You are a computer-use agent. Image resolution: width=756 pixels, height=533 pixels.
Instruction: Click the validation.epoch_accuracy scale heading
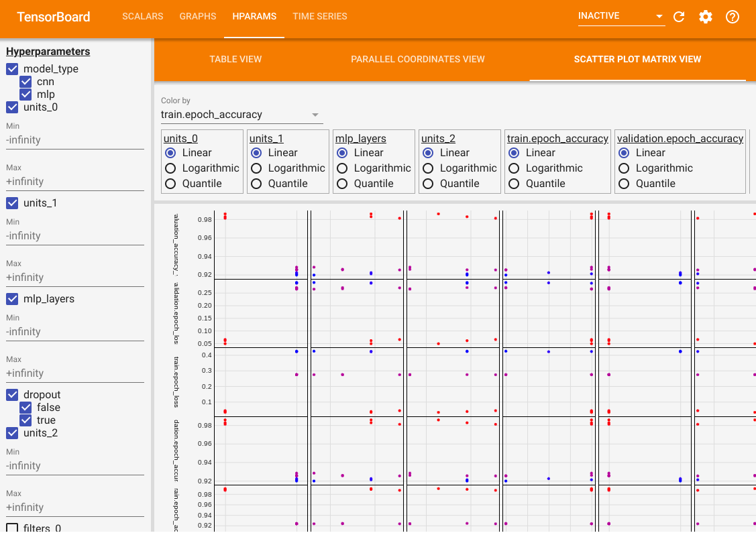(x=680, y=139)
